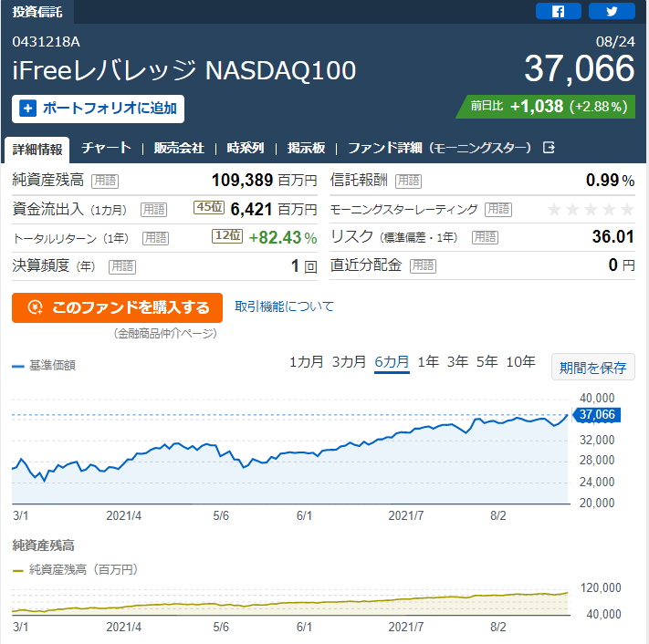649x644 pixels.
Task: Click 用語 icon beside モーニングスターレーティング
Action: [x=498, y=209]
